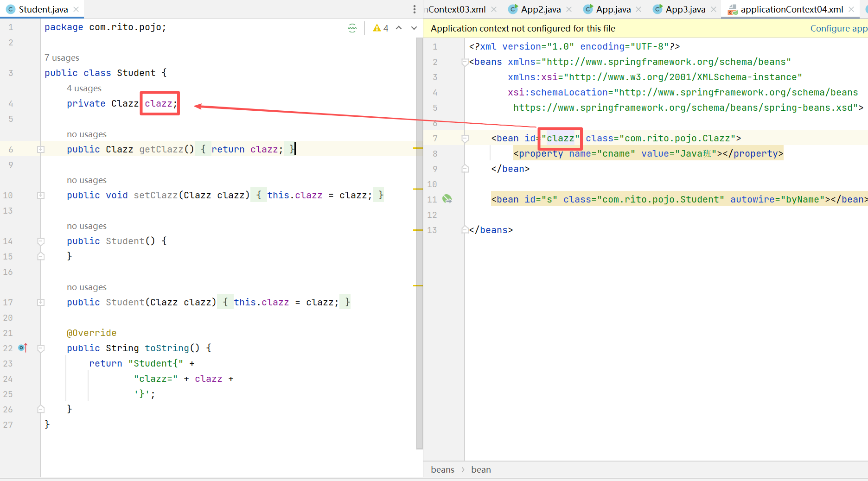Open the warnings indicator showing 4 problems
This screenshot has height=481, width=868.
point(381,28)
